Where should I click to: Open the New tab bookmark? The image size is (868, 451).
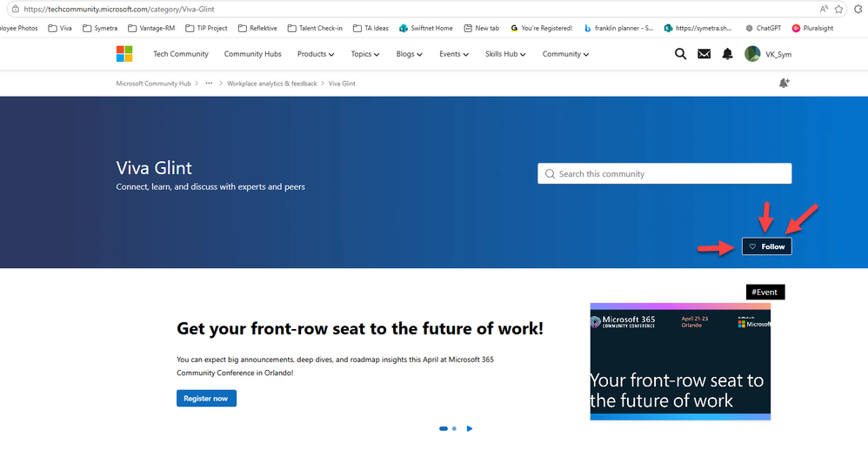[x=482, y=28]
